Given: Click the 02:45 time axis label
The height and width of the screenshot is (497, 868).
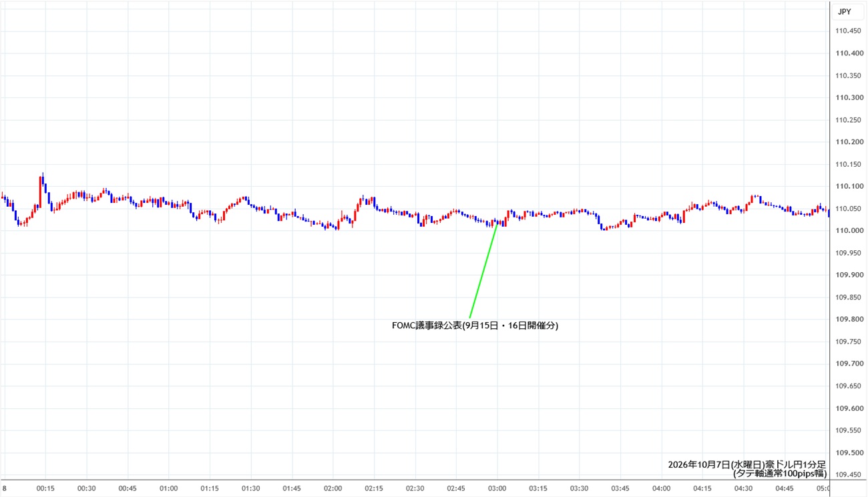Looking at the screenshot, I should click(456, 488).
